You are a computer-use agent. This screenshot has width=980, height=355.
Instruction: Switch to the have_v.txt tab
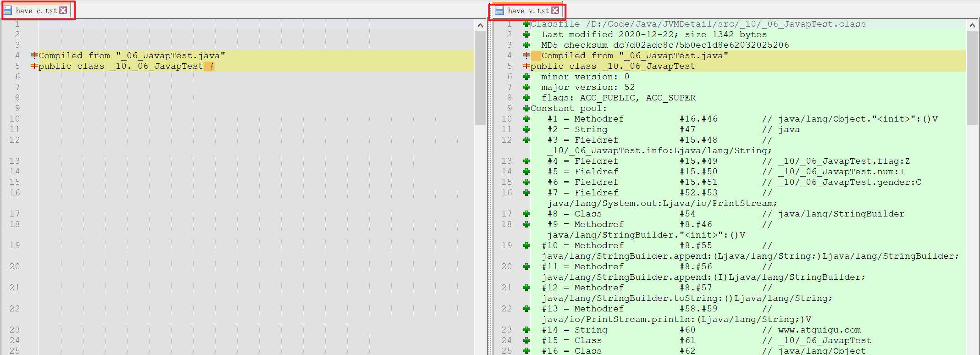coord(528,11)
